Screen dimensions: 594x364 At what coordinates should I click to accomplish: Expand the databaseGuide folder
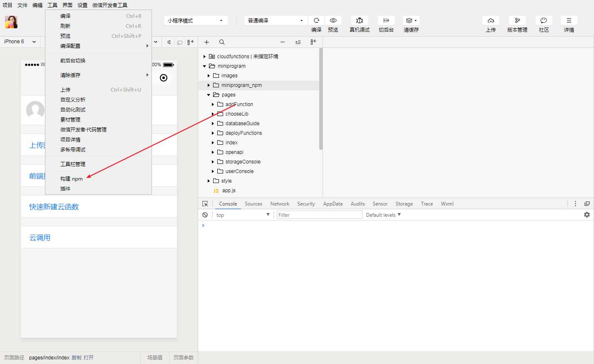tap(213, 124)
